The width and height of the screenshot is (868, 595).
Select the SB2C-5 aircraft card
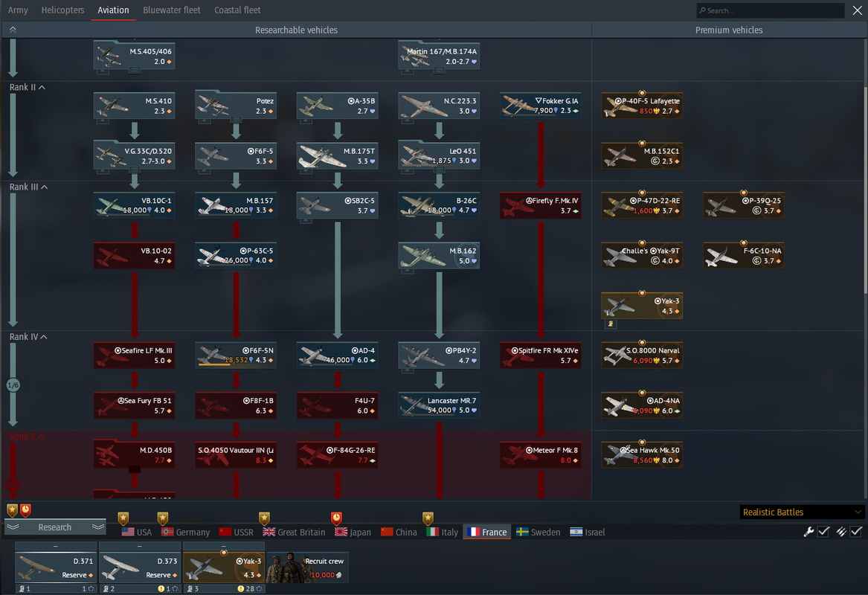[x=337, y=205]
